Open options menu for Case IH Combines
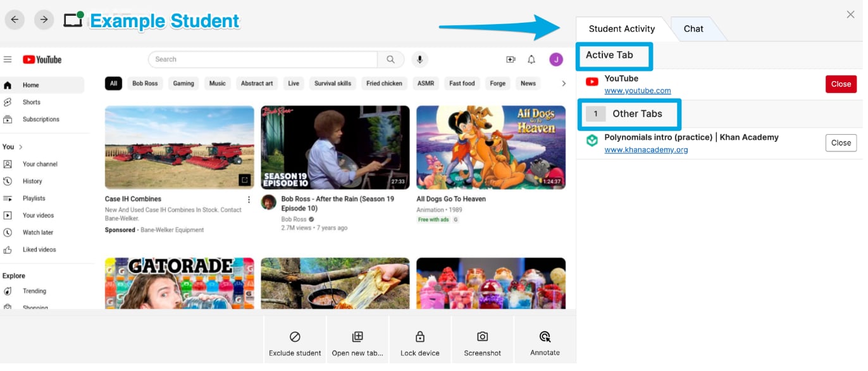The height and width of the screenshot is (371, 868). point(249,199)
